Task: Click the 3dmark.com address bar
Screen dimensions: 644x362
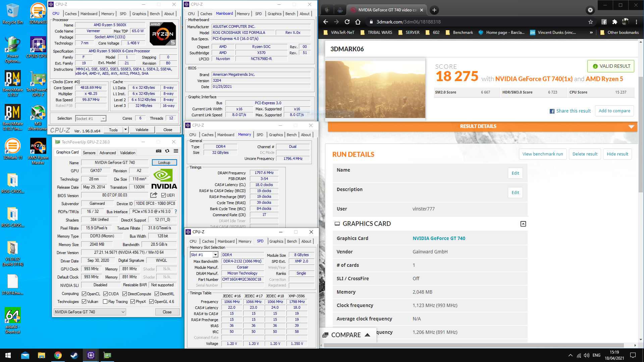Action: 478,22
